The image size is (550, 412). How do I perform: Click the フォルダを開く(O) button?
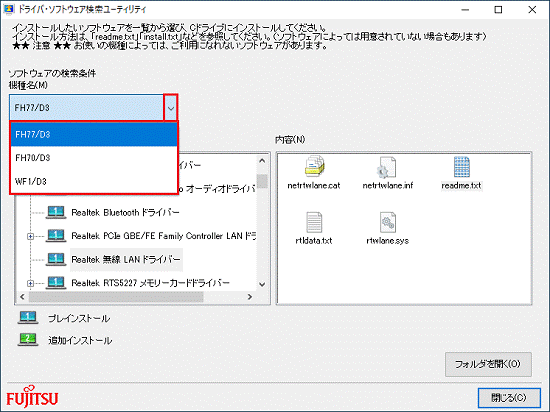pos(488,364)
